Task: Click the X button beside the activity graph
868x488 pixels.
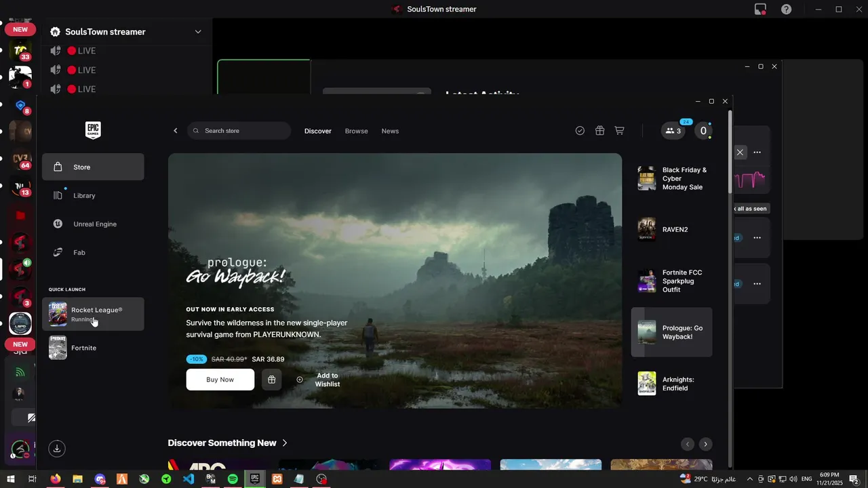Action: point(740,152)
